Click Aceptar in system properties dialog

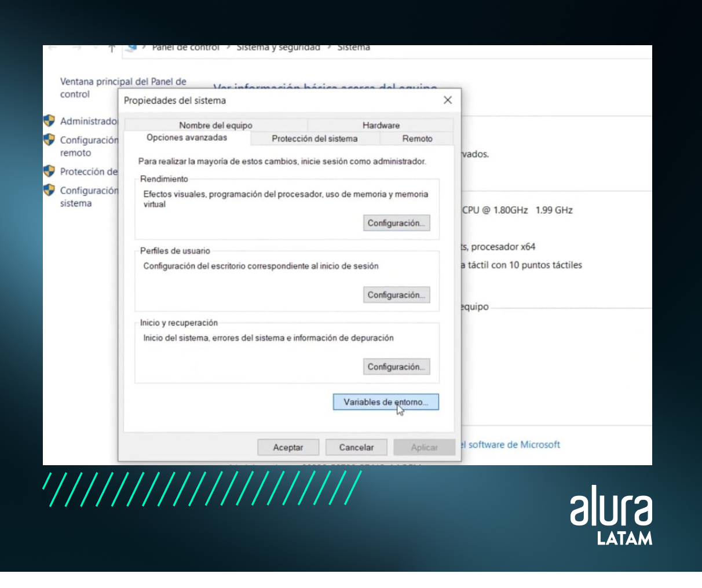coord(288,447)
